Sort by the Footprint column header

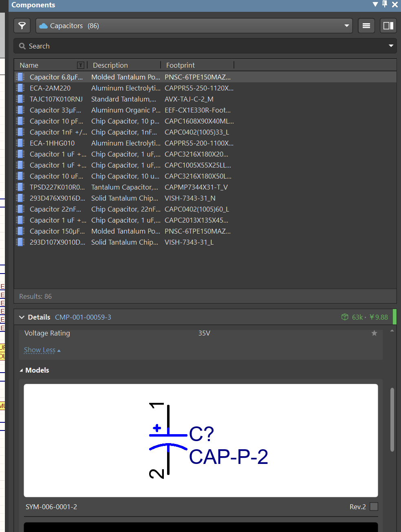tap(181, 65)
